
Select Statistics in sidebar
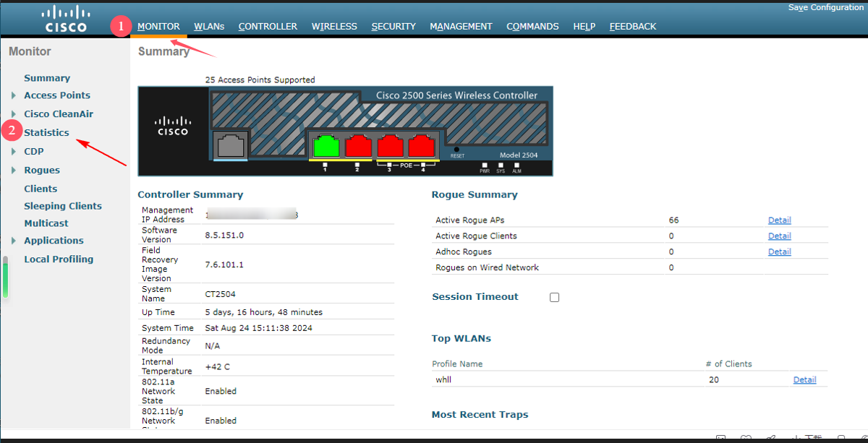(47, 133)
